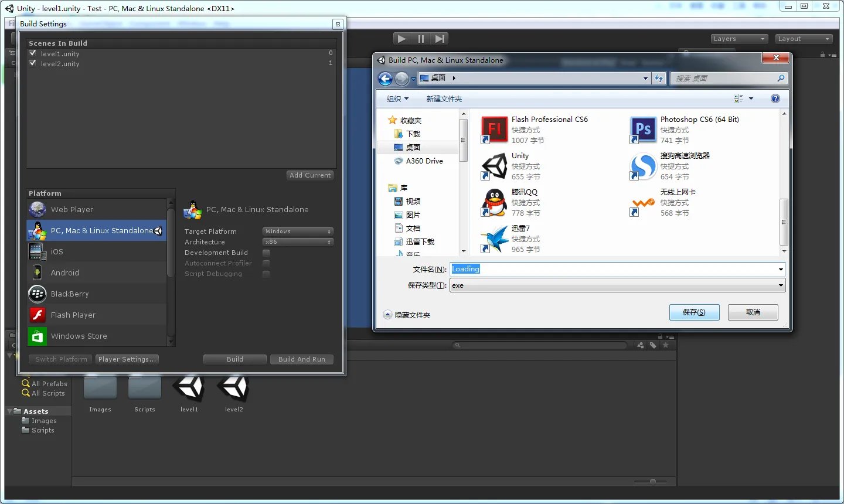Choose the Windows Store platform
This screenshot has height=504, width=844.
click(x=79, y=336)
